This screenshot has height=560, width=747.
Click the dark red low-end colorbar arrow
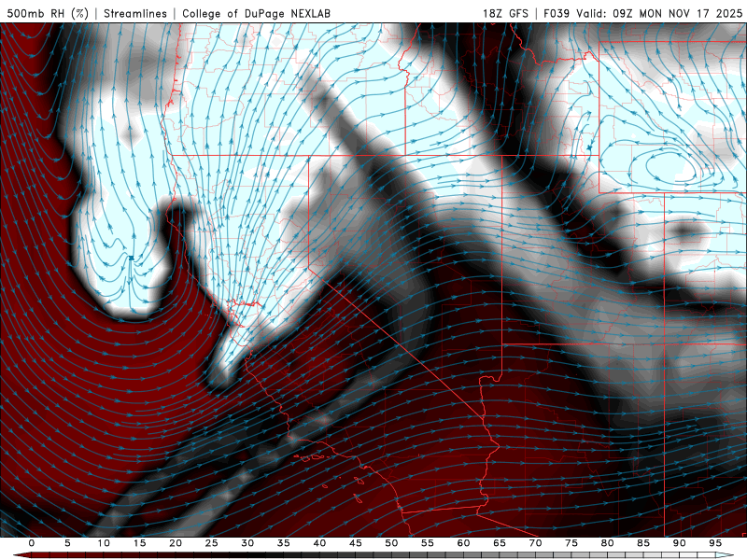click(x=21, y=555)
